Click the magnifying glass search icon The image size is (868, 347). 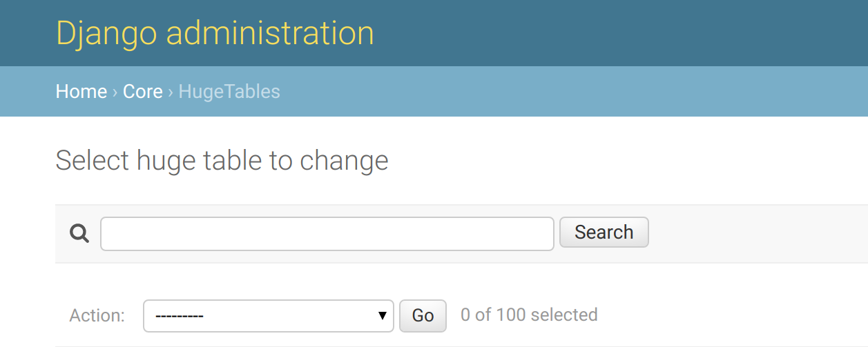pyautogui.click(x=79, y=234)
